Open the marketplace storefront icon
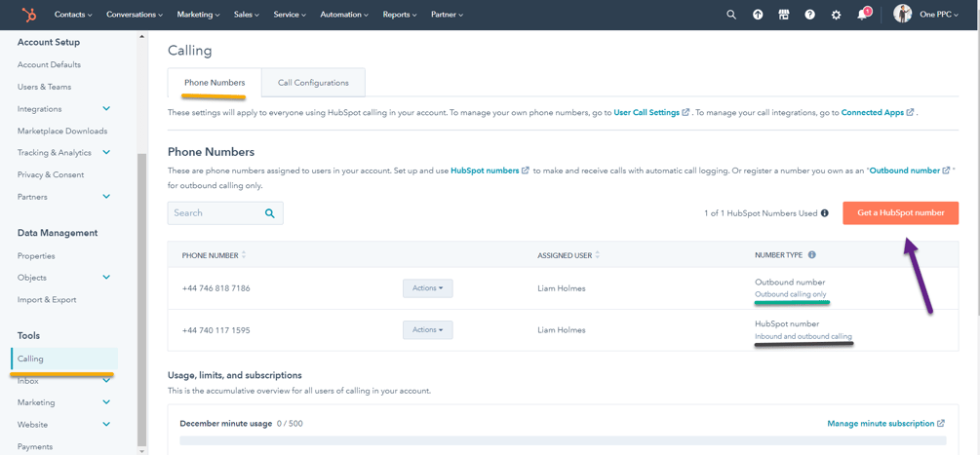980x455 pixels. (x=784, y=15)
